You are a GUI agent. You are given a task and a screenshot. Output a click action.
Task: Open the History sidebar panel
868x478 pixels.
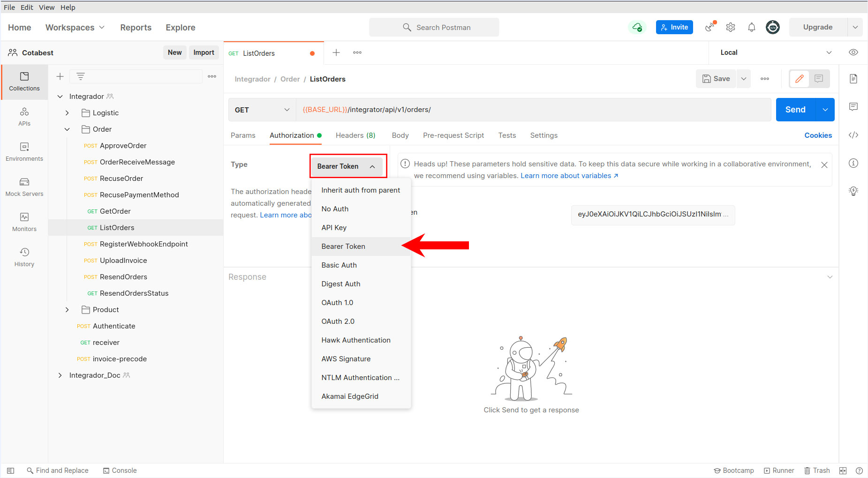click(24, 257)
